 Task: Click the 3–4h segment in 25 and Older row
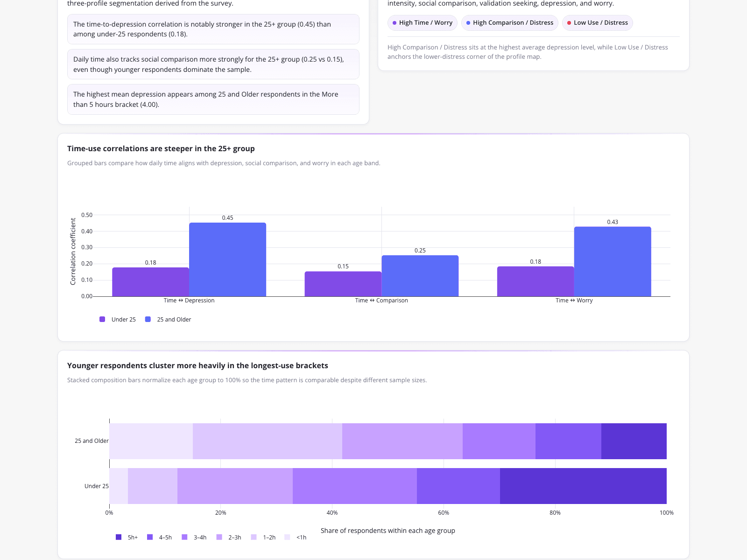(x=499, y=441)
